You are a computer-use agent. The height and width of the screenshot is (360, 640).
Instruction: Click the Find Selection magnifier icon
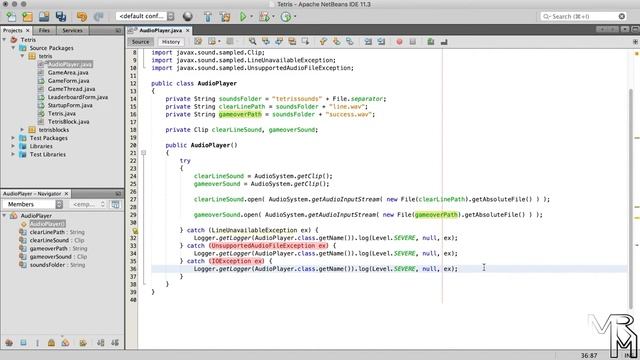click(253, 41)
